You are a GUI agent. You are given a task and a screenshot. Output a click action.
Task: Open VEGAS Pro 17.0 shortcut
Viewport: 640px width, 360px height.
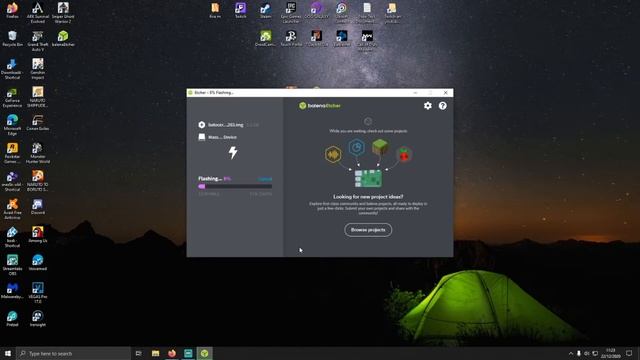click(x=38, y=293)
